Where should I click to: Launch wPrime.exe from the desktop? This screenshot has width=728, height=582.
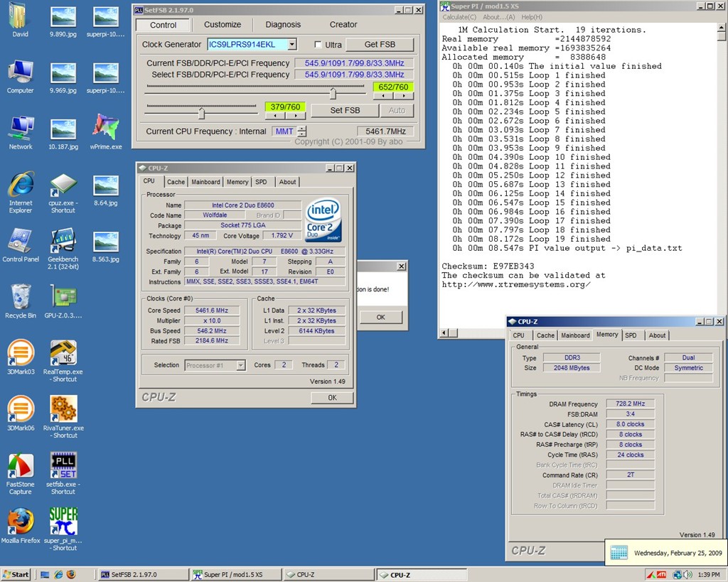(x=106, y=131)
